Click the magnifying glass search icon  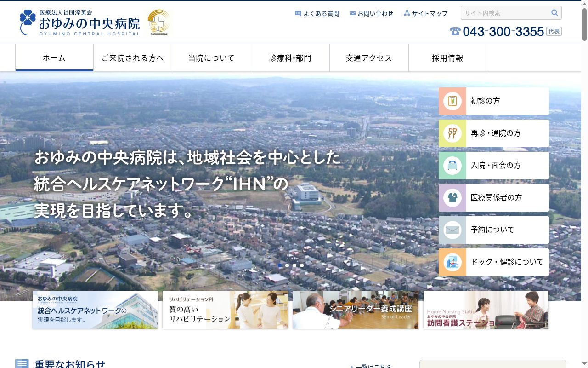coord(555,13)
